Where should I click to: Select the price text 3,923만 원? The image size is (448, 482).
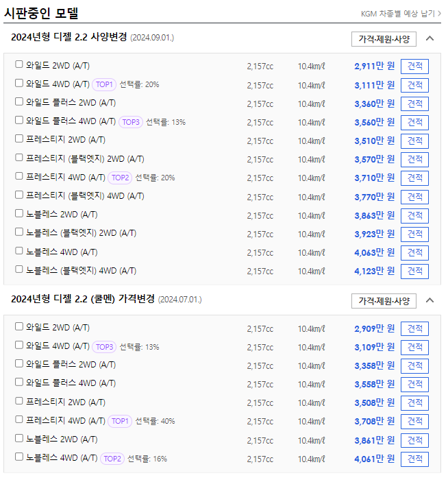374,234
